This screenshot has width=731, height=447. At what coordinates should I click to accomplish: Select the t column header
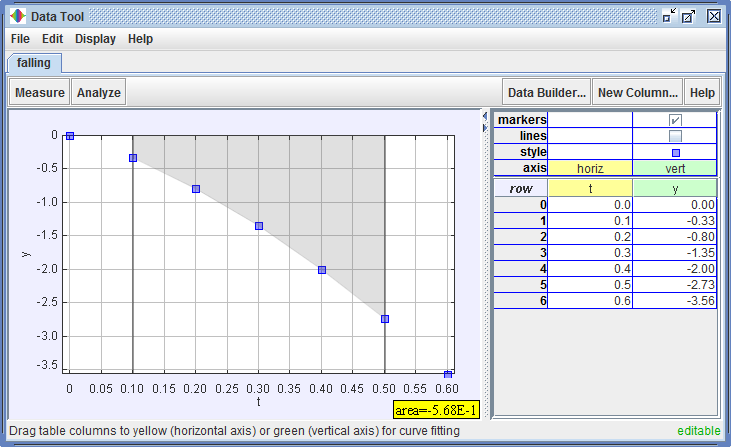click(x=590, y=188)
